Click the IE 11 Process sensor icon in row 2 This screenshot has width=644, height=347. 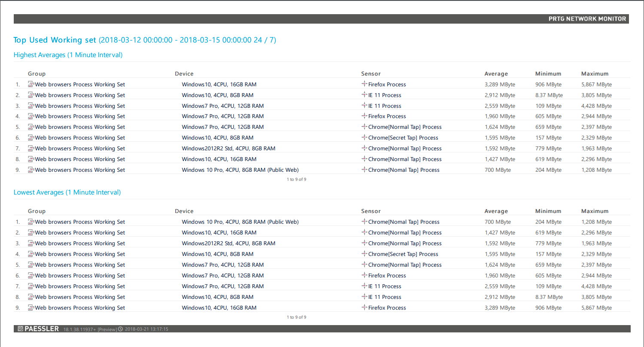click(364, 95)
